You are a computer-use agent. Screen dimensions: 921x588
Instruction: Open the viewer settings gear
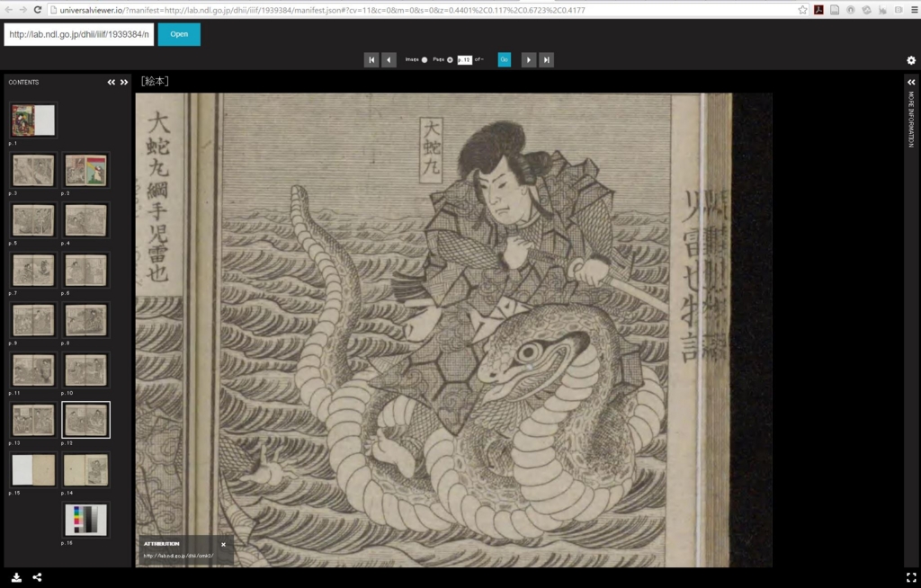pos(911,60)
